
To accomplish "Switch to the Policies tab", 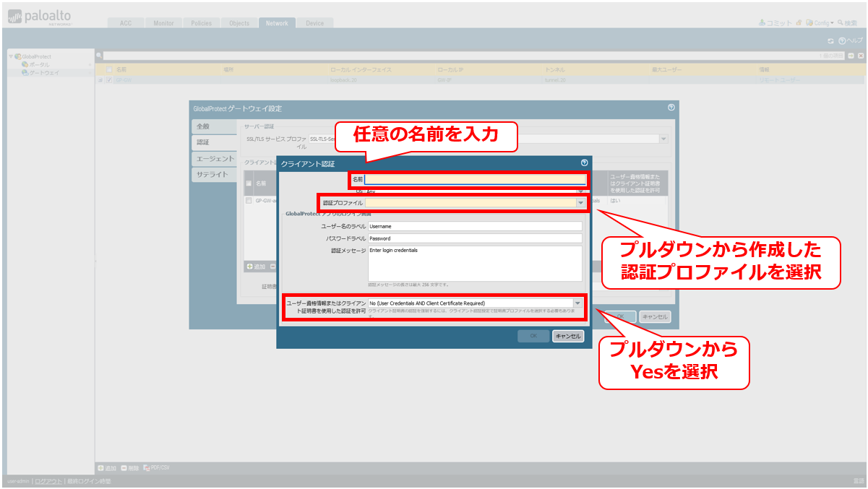I will click(x=202, y=23).
